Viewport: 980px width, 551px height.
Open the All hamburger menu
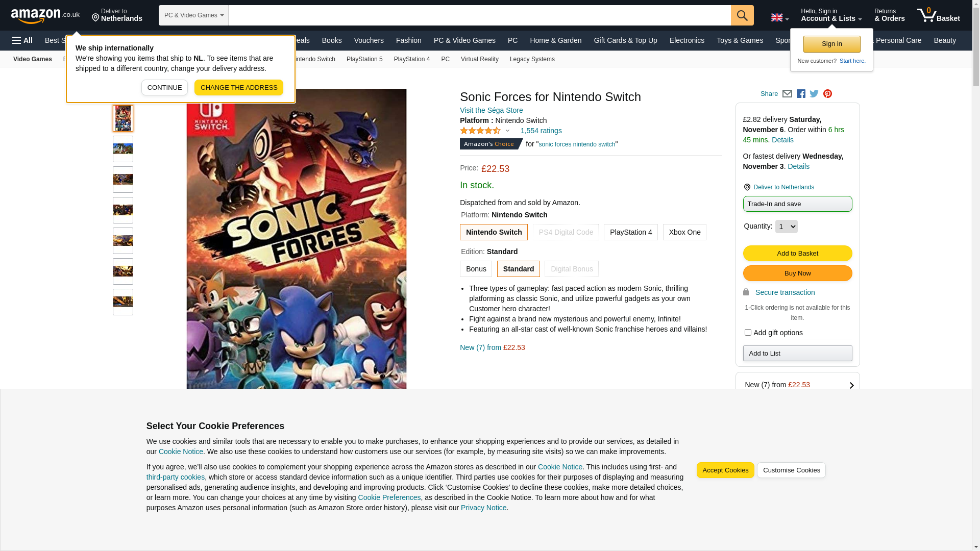tap(22, 40)
